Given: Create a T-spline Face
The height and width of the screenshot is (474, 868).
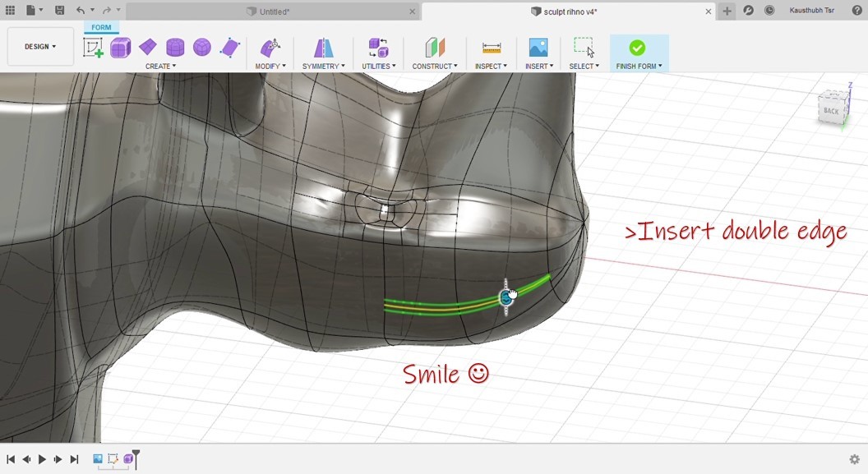Looking at the screenshot, I should pos(229,48).
